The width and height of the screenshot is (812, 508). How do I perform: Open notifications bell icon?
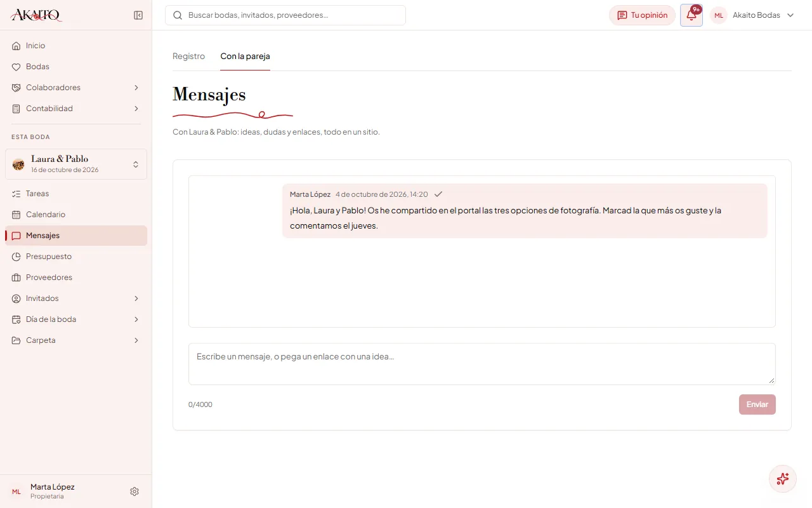pos(691,15)
